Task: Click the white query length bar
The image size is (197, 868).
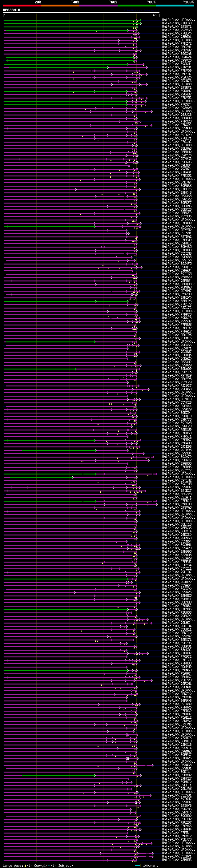Action: (81, 12)
